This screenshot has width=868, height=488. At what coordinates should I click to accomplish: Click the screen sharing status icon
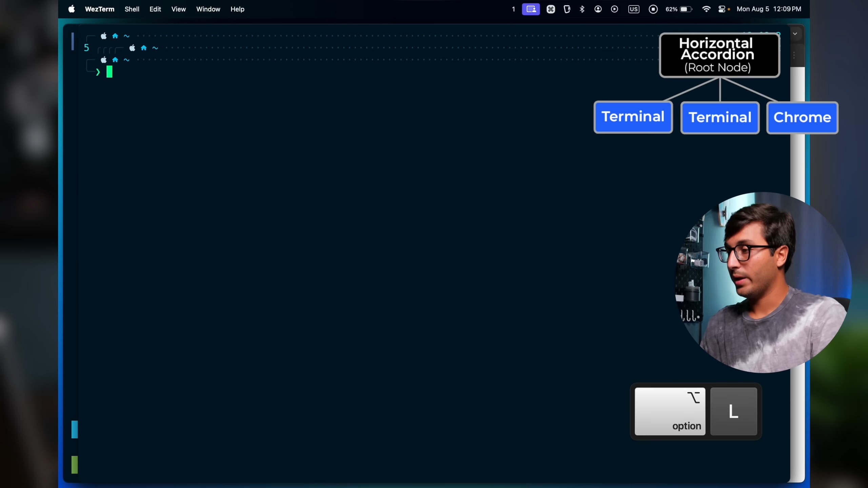531,9
